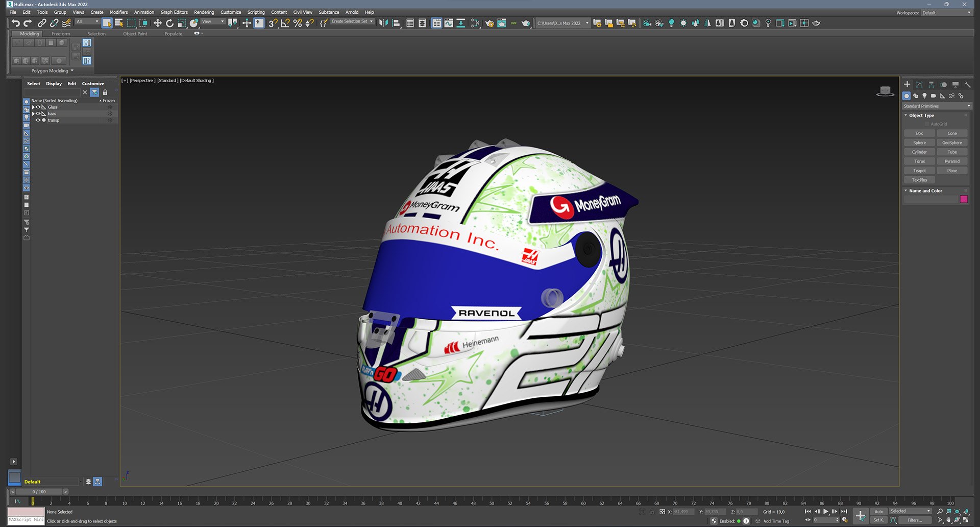Click the Render teapot icon

coord(526,23)
